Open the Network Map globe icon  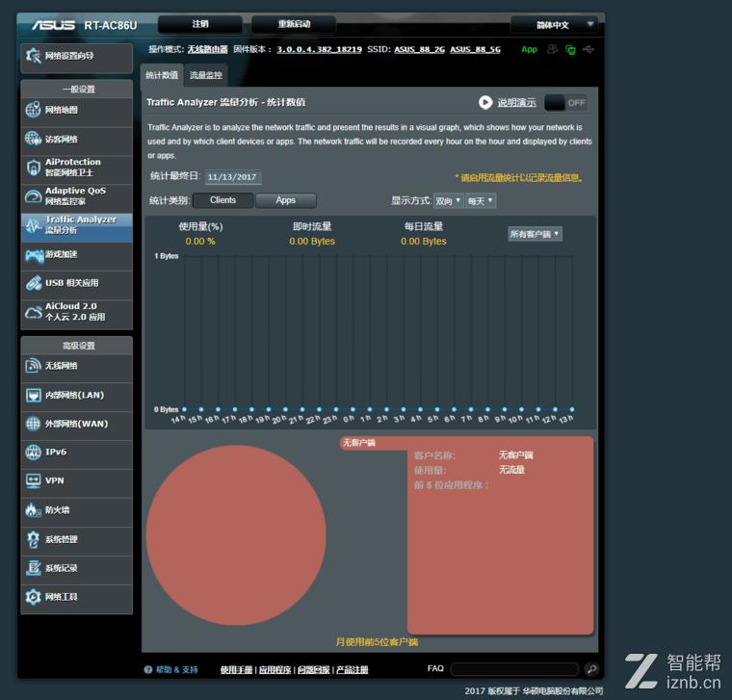click(x=33, y=110)
